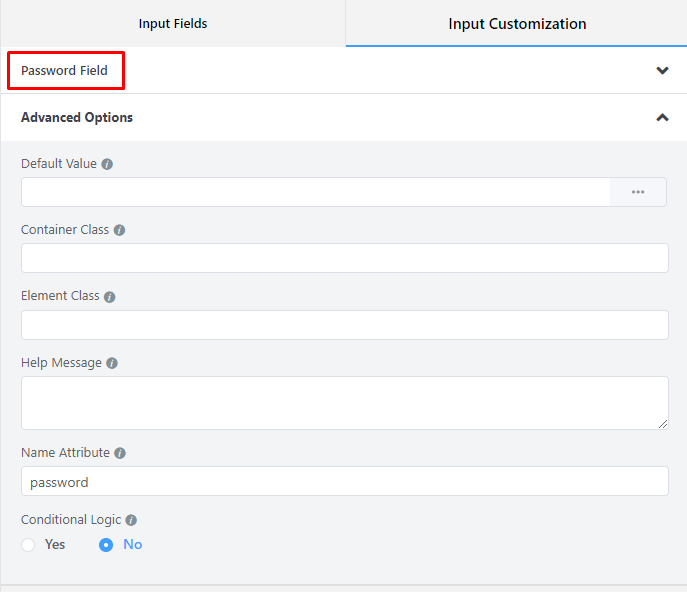Click the Conditional Logic info icon
This screenshot has height=592, width=687.
point(131,521)
